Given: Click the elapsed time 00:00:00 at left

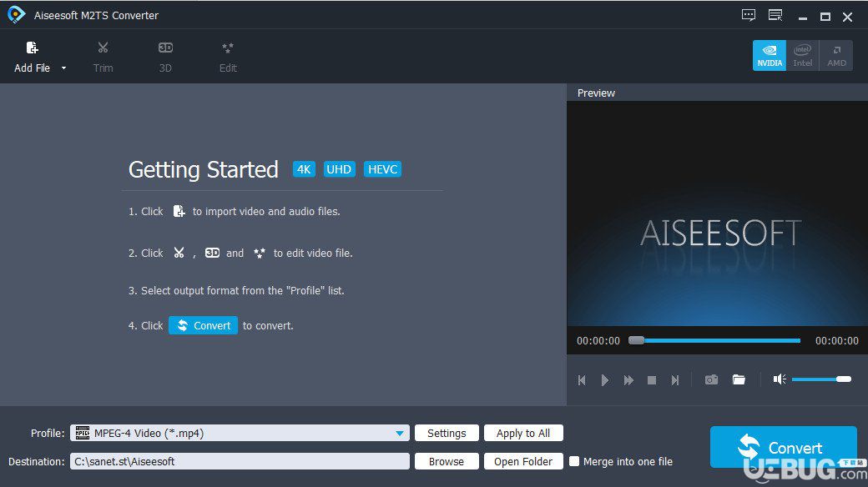Looking at the screenshot, I should (x=598, y=341).
